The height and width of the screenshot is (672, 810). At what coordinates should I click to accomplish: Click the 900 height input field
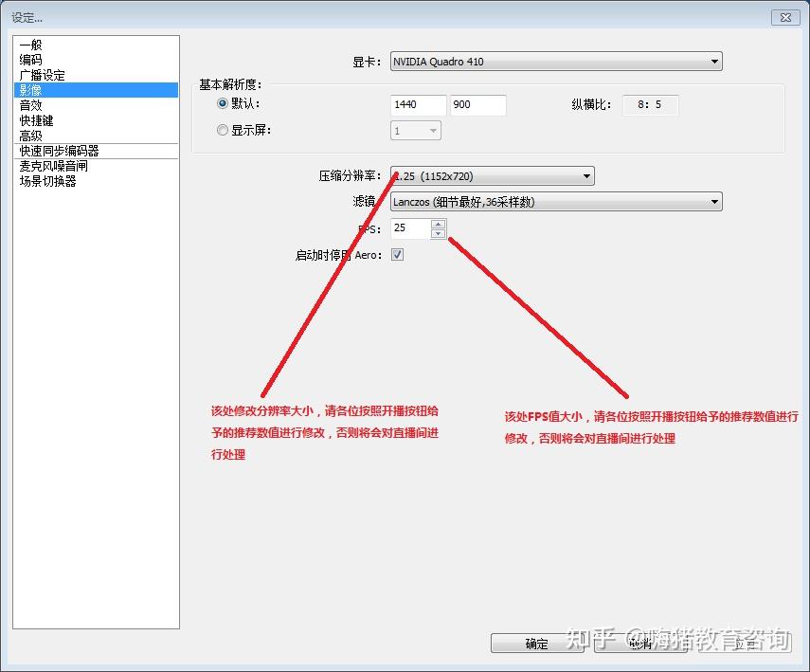(x=477, y=105)
